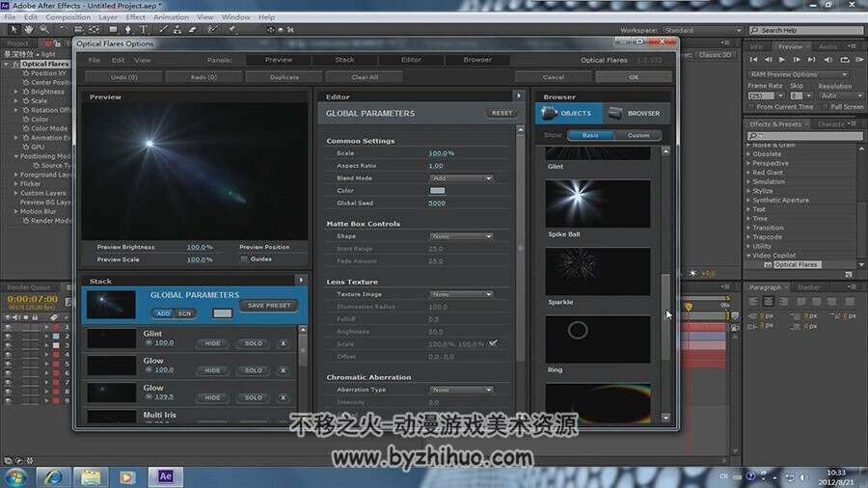Select the Hand tool in After Effects toolbar
The width and height of the screenshot is (868, 488).
[x=29, y=29]
